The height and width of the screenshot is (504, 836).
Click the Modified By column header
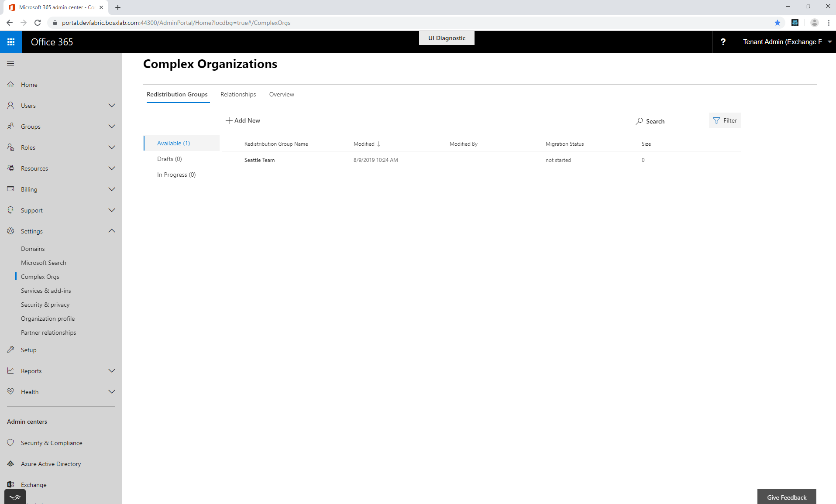464,144
